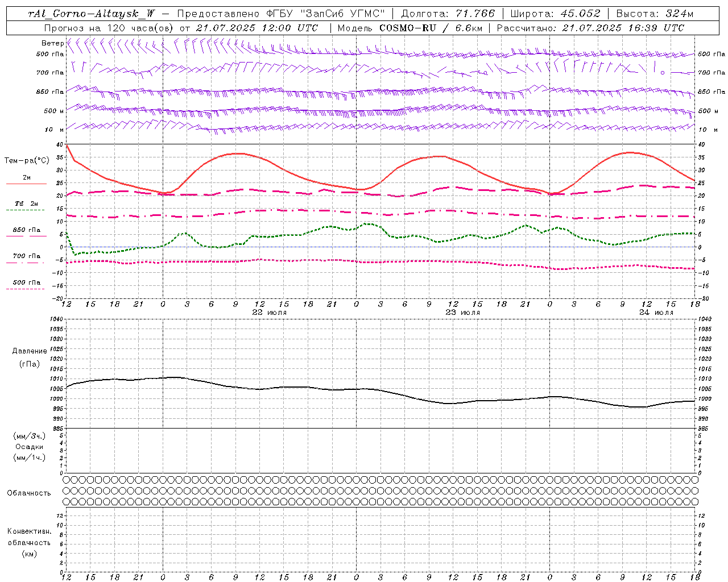The image size is (728, 582).
Task: Click the (мм/3ч.) precipitation unit label
Action: 30,436
